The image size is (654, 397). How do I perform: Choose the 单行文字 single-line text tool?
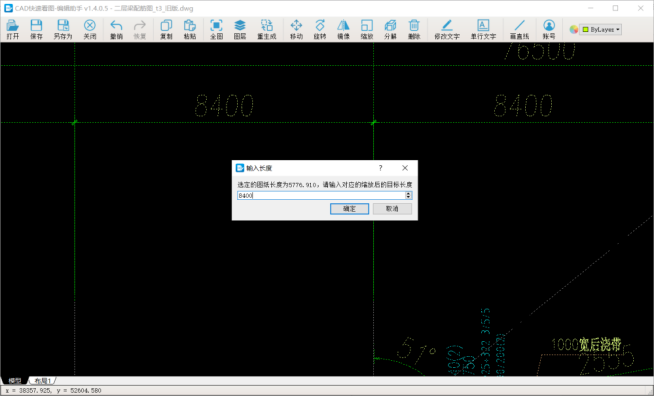coord(483,29)
